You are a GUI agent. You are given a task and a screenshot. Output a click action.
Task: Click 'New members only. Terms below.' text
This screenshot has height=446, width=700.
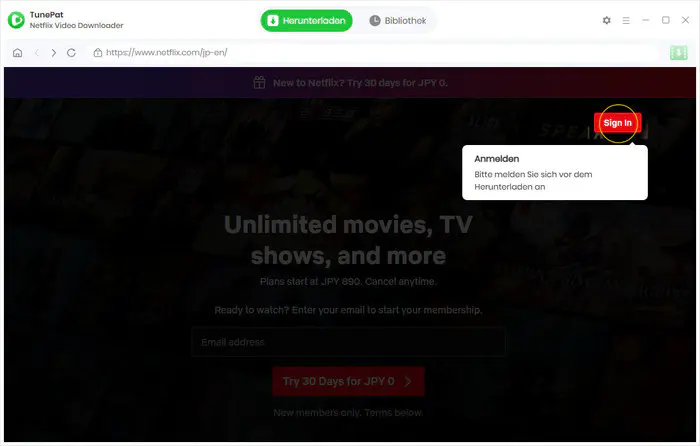348,413
